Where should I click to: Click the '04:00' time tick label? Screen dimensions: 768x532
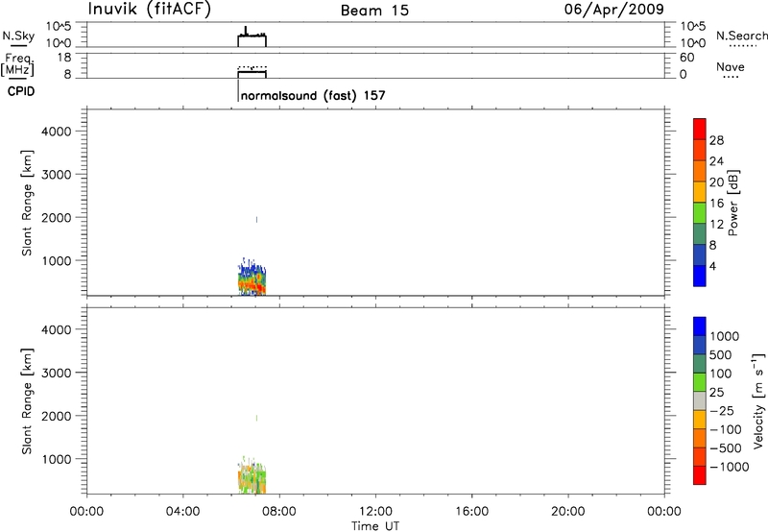point(182,512)
